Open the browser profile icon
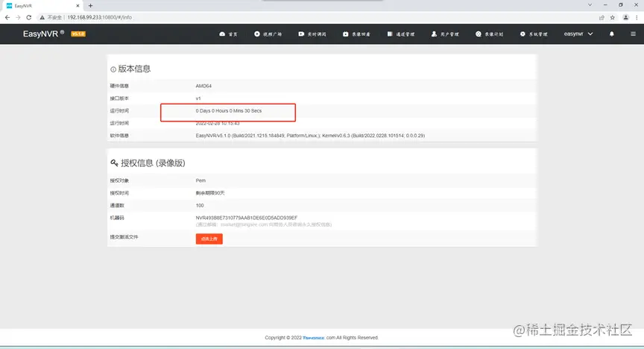Image resolution: width=644 pixels, height=349 pixels. [x=625, y=17]
